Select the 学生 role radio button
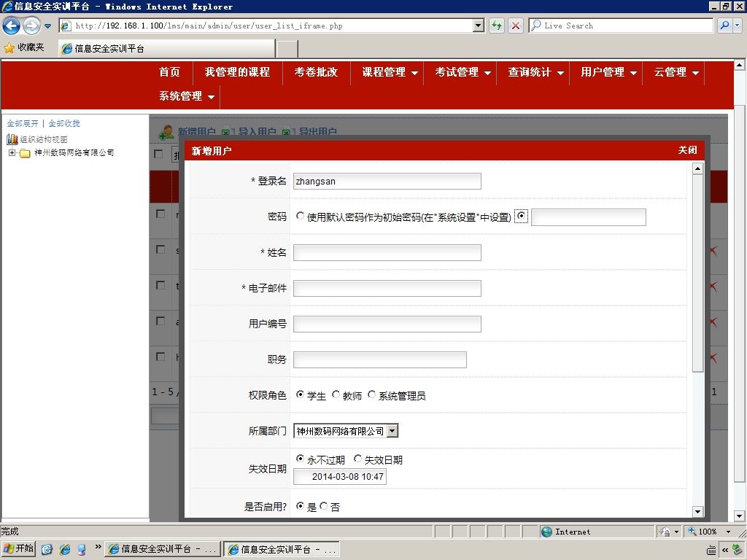The height and width of the screenshot is (560, 747). [300, 394]
